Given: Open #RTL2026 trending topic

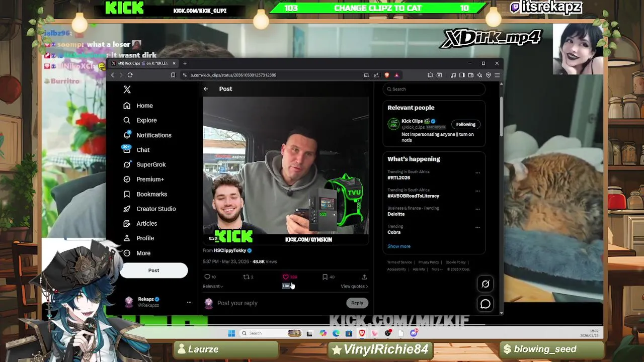Looking at the screenshot, I should point(398,178).
